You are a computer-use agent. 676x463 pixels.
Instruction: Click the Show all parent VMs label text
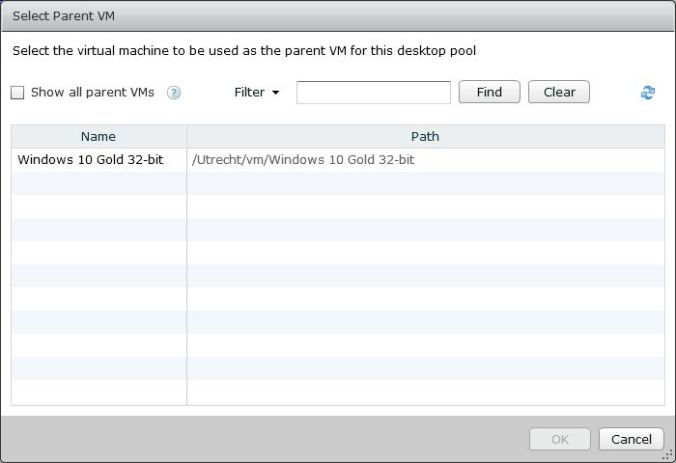pos(92,92)
